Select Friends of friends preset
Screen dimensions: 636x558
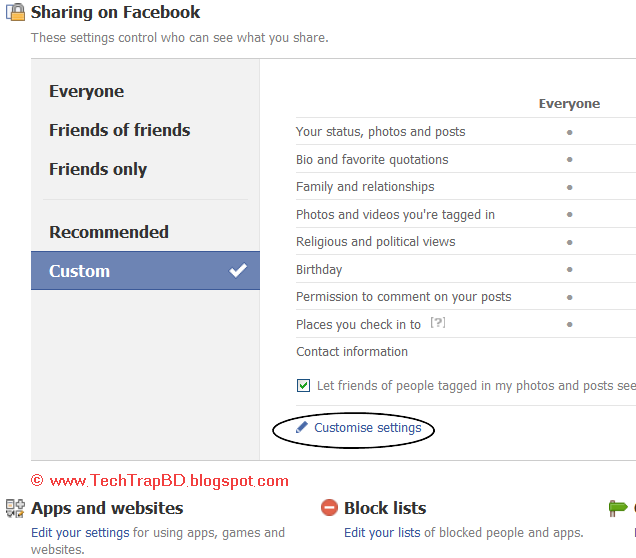click(x=119, y=130)
